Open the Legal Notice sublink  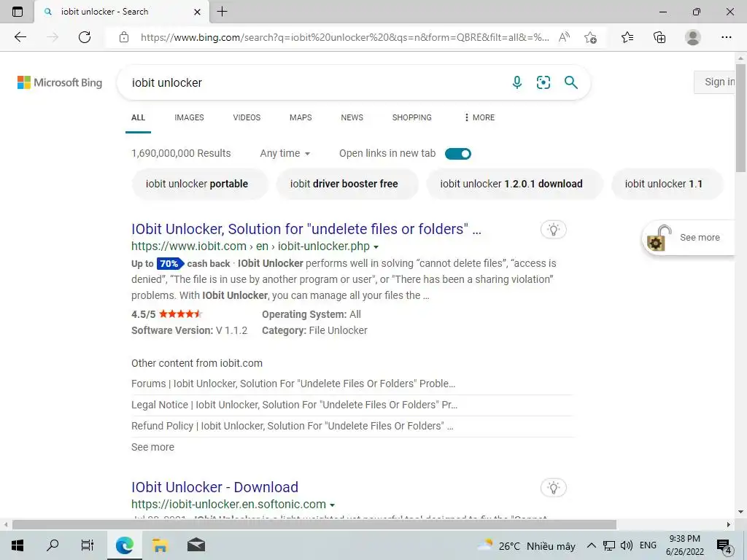coord(295,405)
